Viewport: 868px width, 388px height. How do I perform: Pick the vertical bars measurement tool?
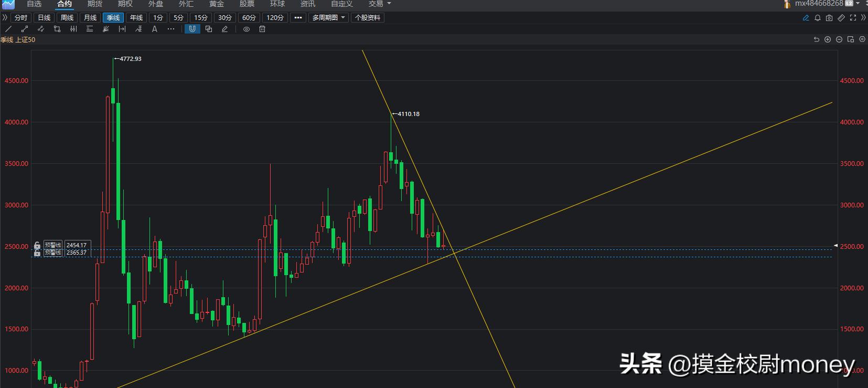pyautogui.click(x=73, y=29)
